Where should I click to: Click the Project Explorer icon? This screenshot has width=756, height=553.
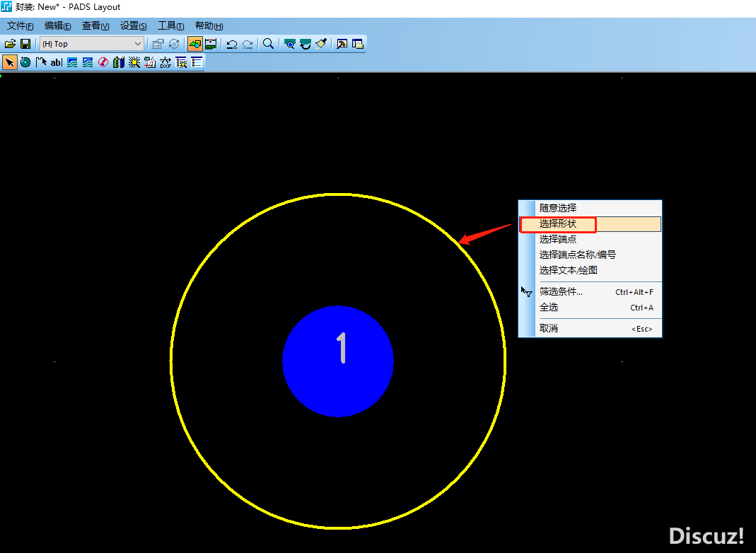click(358, 44)
